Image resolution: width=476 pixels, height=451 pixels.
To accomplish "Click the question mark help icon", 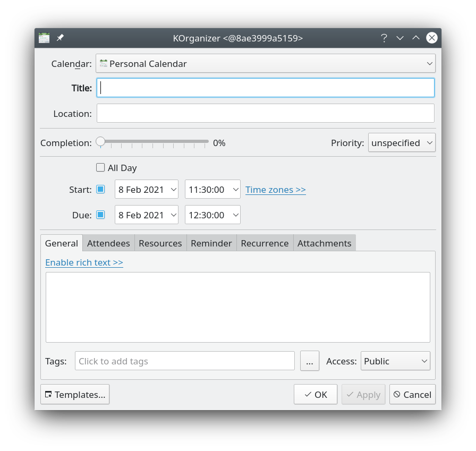I will coord(384,38).
